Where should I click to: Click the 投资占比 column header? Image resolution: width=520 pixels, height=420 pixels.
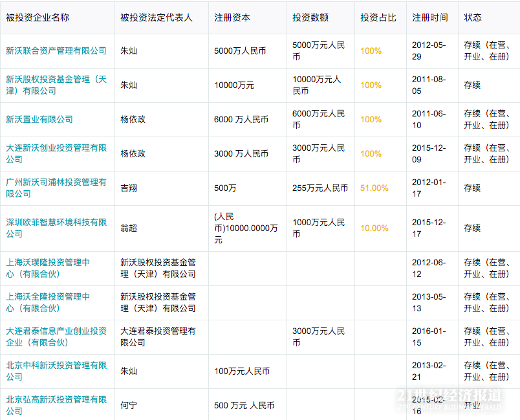[378, 17]
